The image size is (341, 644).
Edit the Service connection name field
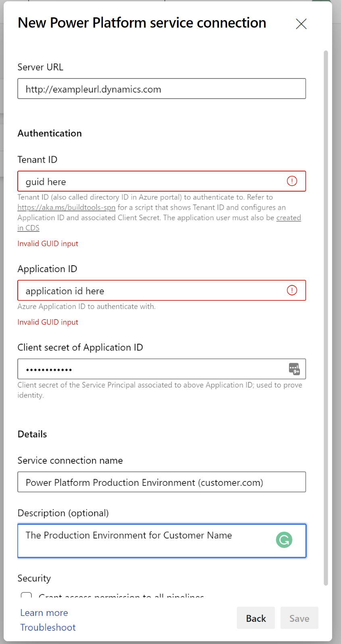point(161,482)
